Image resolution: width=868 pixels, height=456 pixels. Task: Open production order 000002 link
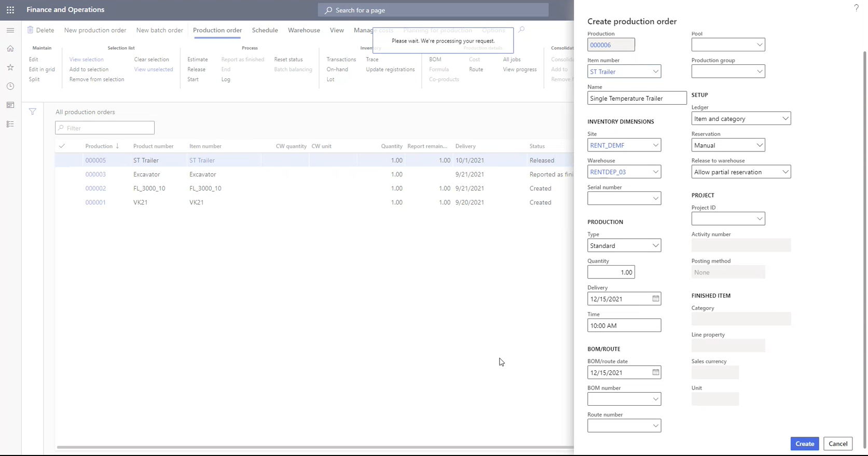pos(95,188)
